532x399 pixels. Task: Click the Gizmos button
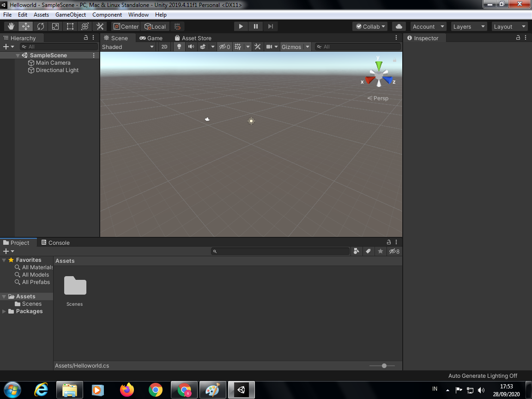click(x=291, y=47)
